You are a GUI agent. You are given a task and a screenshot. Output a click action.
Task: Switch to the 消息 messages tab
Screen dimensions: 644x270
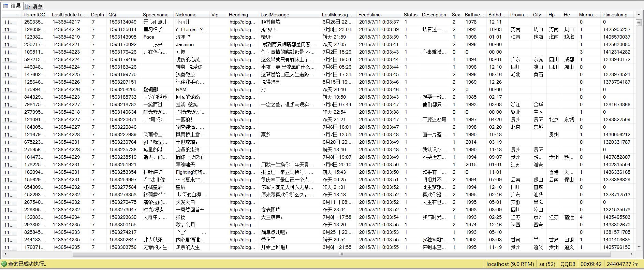click(x=34, y=6)
